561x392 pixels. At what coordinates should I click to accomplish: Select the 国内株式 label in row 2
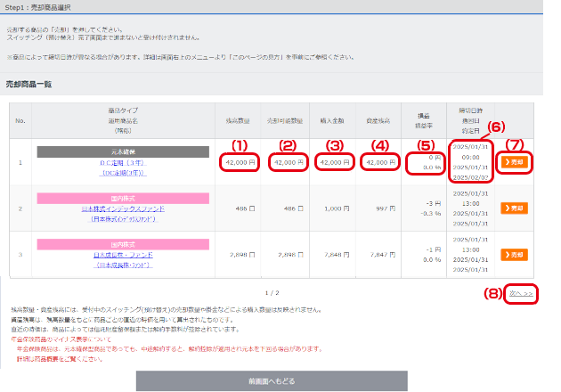(x=123, y=199)
